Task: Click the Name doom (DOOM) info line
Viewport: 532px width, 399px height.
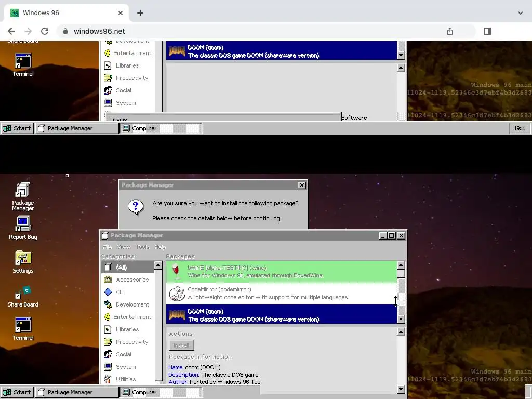Action: click(194, 367)
